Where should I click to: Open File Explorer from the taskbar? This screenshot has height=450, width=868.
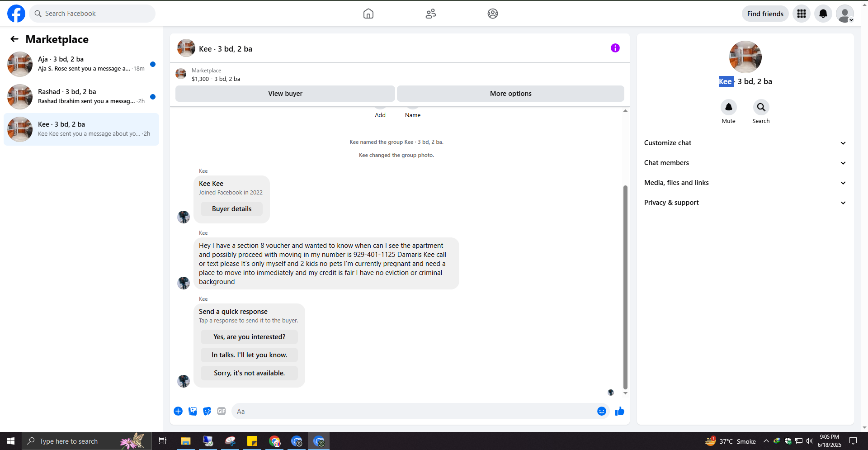click(186, 441)
